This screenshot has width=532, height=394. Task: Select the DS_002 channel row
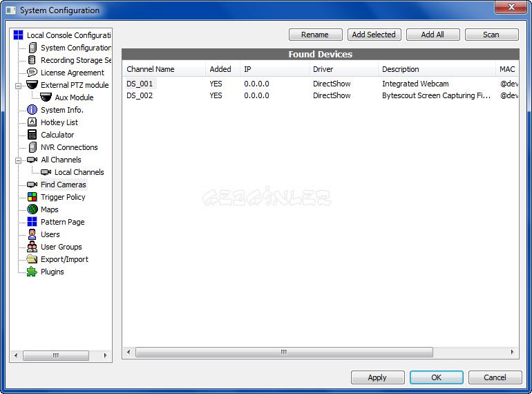tap(321, 95)
